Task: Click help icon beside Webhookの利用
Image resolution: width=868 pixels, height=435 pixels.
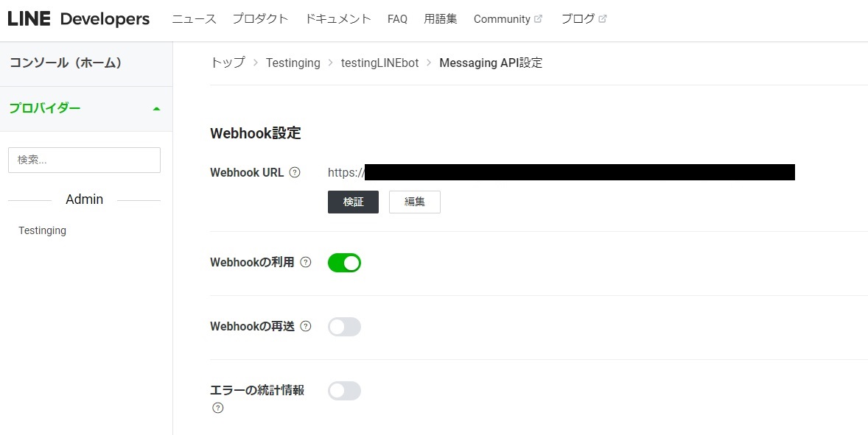Action: click(x=306, y=262)
